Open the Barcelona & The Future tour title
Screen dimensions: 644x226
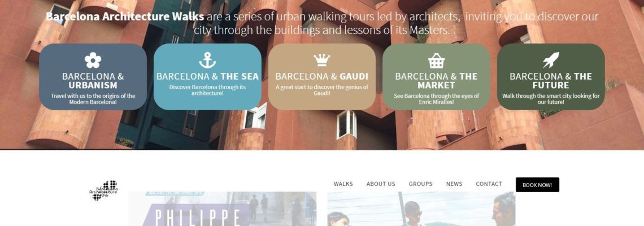point(551,81)
